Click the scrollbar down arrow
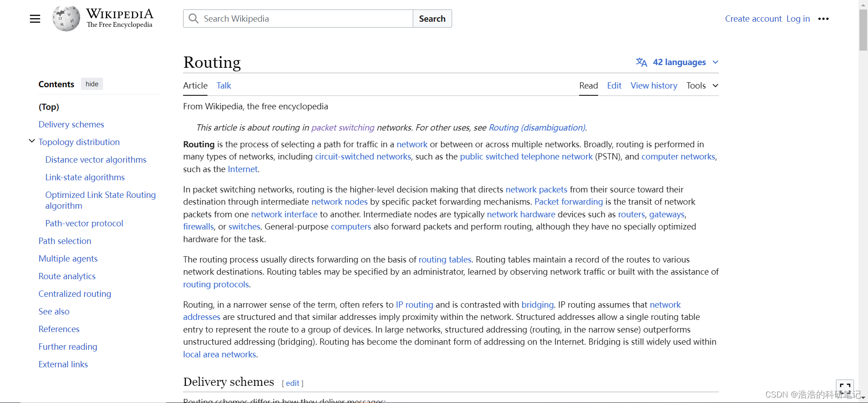Image resolution: width=868 pixels, height=403 pixels. [x=863, y=398]
